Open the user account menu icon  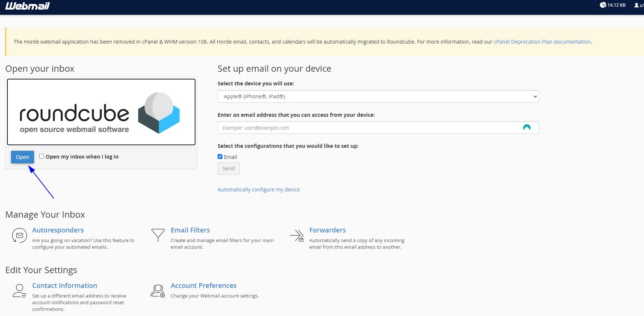(x=637, y=5)
